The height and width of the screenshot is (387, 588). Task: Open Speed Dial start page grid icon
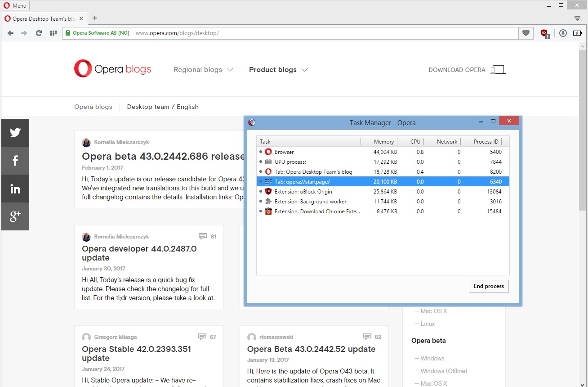[53, 33]
